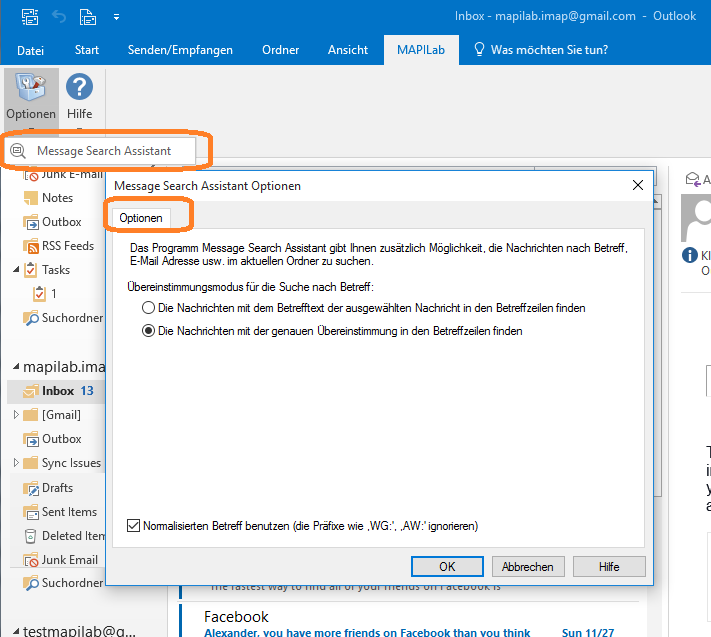Open the Datei menu tab

pyautogui.click(x=30, y=50)
